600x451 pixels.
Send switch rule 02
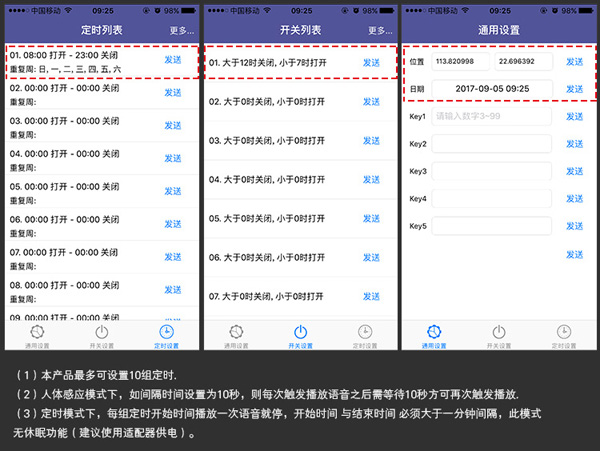click(x=371, y=102)
